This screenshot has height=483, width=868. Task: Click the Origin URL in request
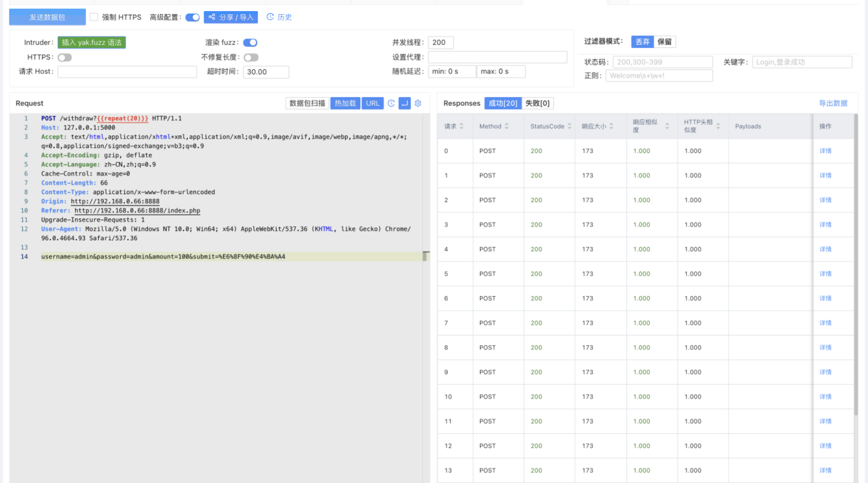[x=115, y=201]
